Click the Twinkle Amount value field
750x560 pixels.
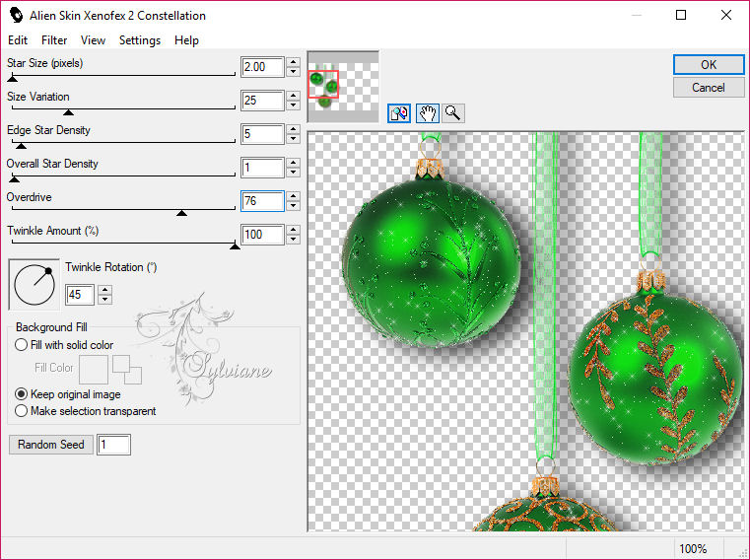(x=262, y=235)
